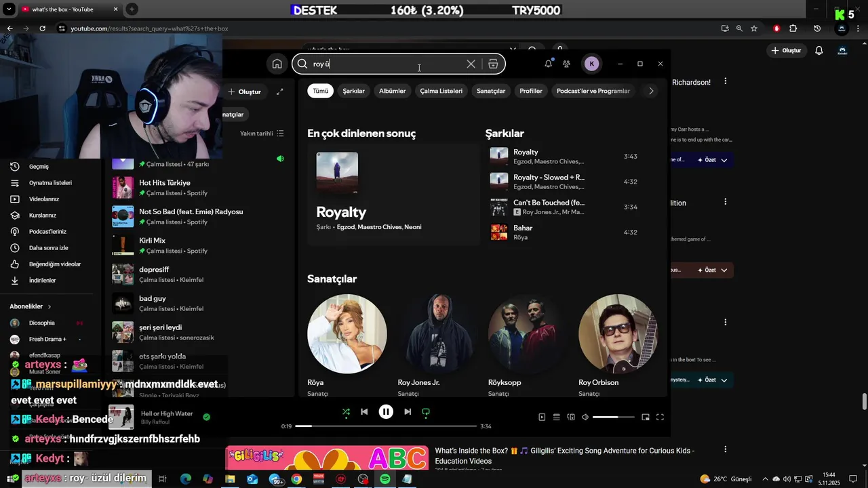The image size is (868, 488).
Task: Pause the playing Spotify track
Action: point(386,411)
